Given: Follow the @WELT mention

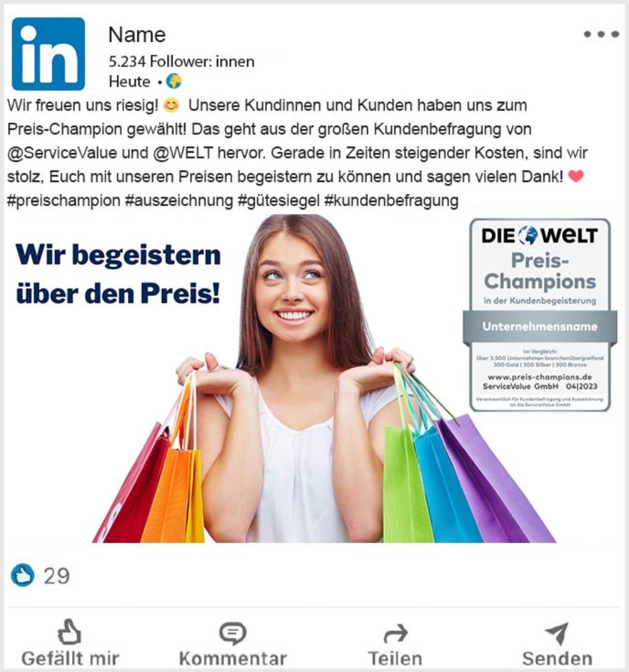Looking at the screenshot, I should tap(183, 153).
